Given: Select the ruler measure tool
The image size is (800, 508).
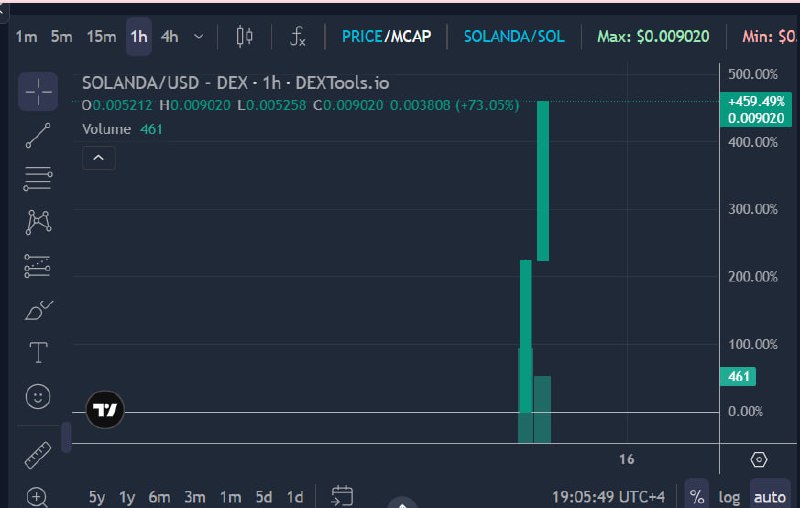Looking at the screenshot, I should point(38,455).
